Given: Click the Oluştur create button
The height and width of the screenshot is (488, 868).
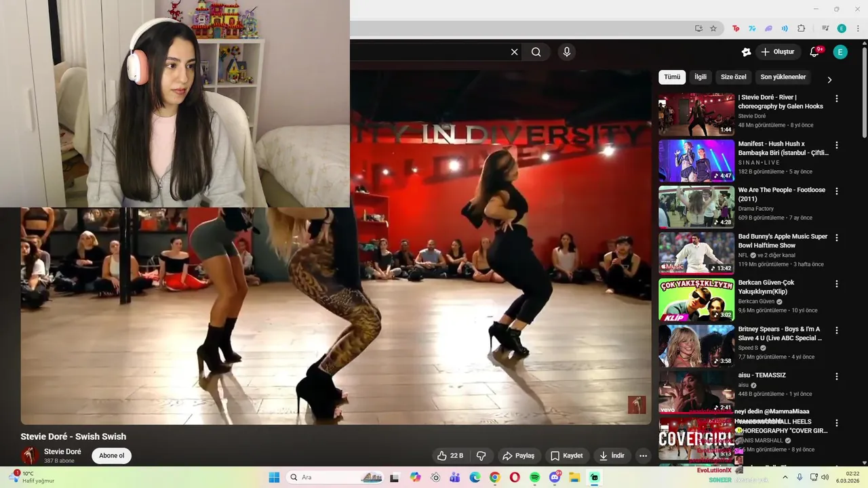Looking at the screenshot, I should click(778, 52).
